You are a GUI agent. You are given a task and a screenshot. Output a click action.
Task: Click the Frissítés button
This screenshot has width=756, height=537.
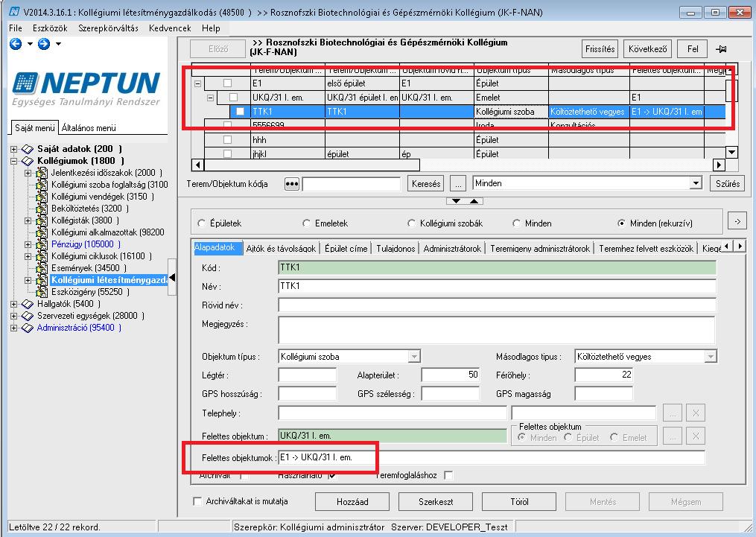pyautogui.click(x=600, y=48)
